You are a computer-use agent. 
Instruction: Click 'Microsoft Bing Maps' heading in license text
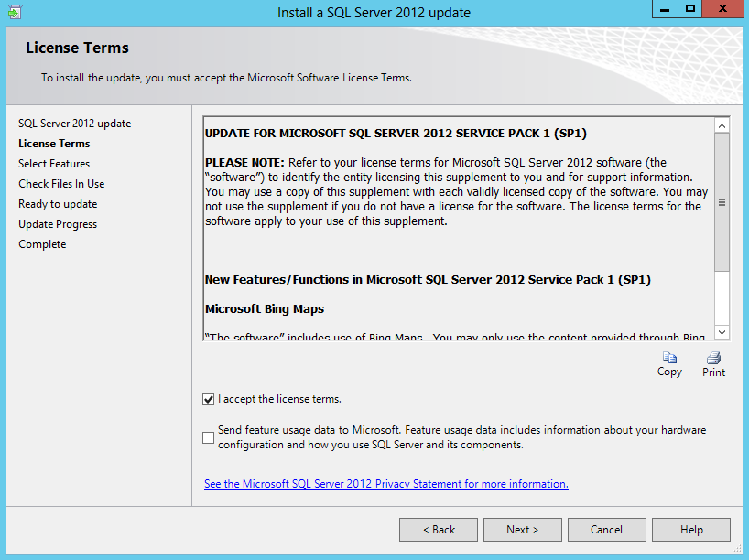[265, 309]
